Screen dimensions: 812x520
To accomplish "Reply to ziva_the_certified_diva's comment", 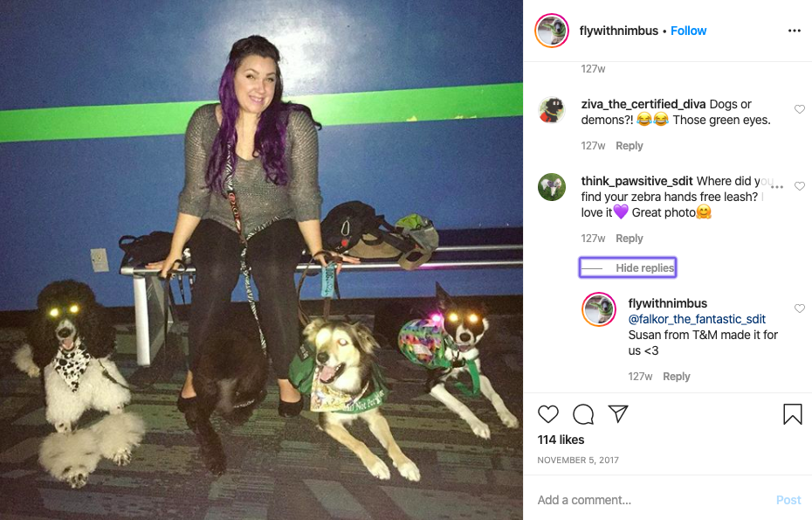I will pyautogui.click(x=630, y=146).
